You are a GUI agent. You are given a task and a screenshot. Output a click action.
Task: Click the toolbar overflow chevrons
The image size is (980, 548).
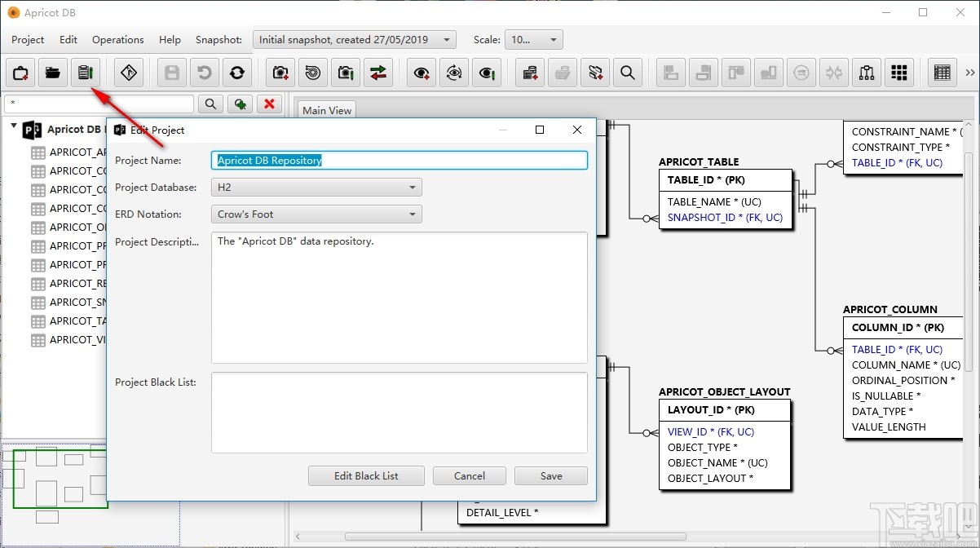pos(970,73)
